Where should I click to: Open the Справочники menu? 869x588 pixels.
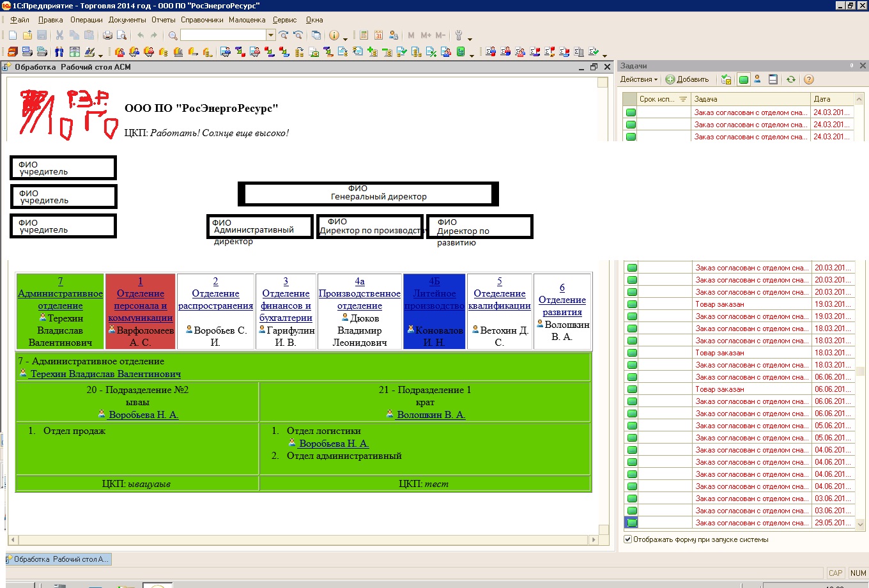202,20
